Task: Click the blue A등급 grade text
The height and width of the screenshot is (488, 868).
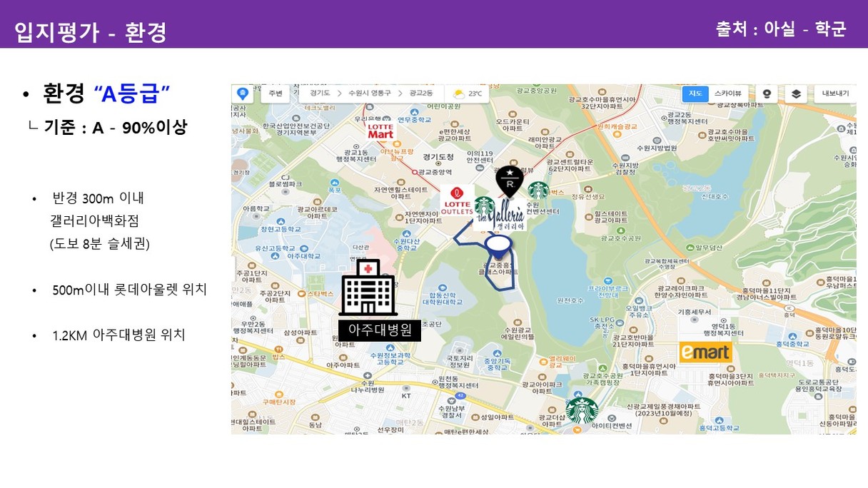Action: click(132, 93)
